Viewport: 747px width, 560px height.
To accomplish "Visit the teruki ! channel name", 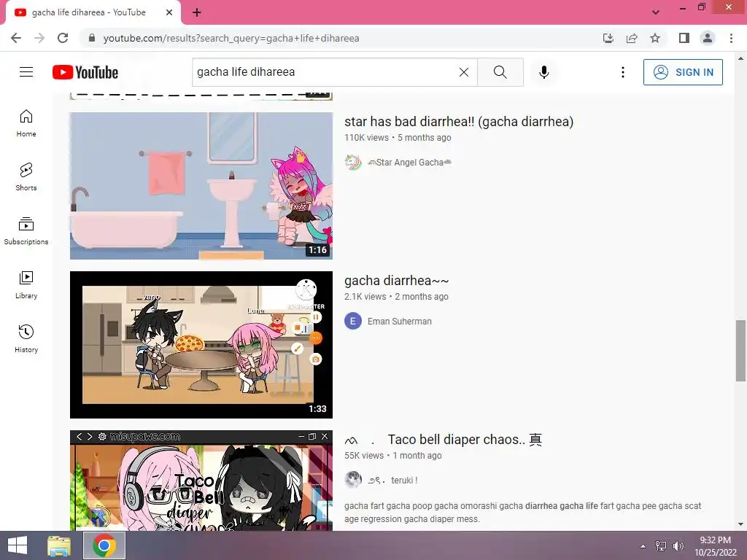I will coord(392,480).
